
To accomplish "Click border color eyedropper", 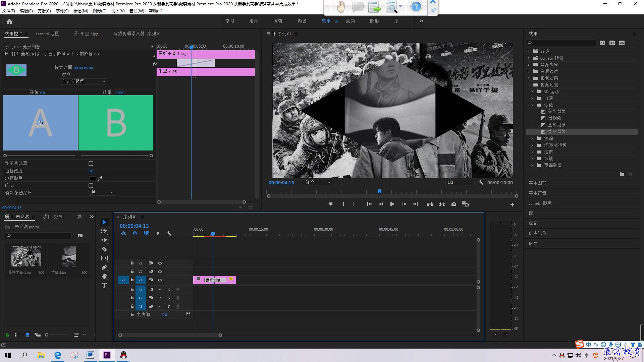I will click(x=100, y=178).
